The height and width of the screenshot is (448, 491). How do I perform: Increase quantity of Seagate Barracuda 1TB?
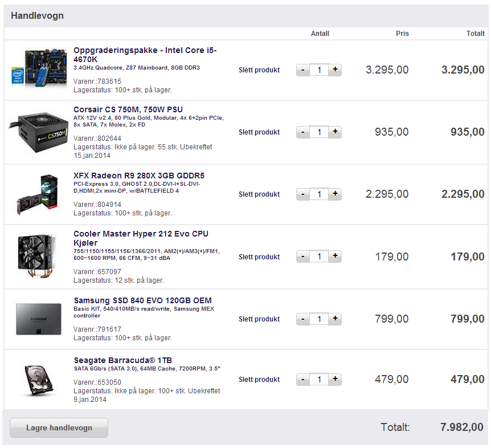coord(335,380)
